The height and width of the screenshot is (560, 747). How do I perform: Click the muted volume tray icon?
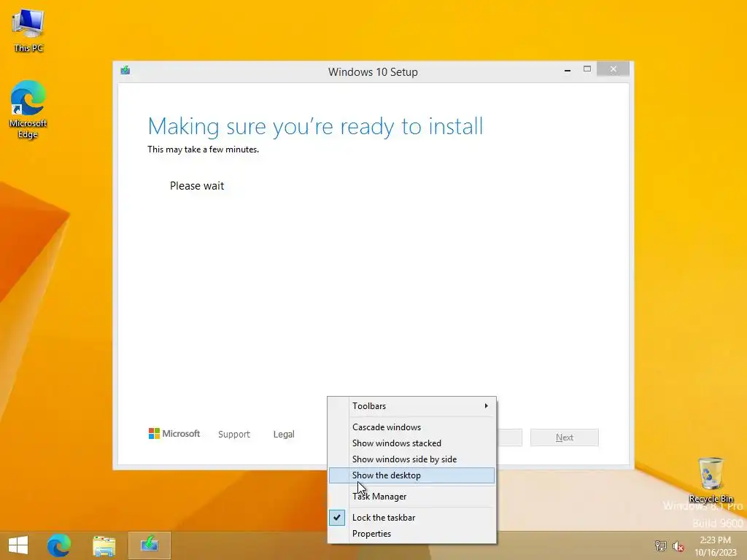(x=678, y=546)
